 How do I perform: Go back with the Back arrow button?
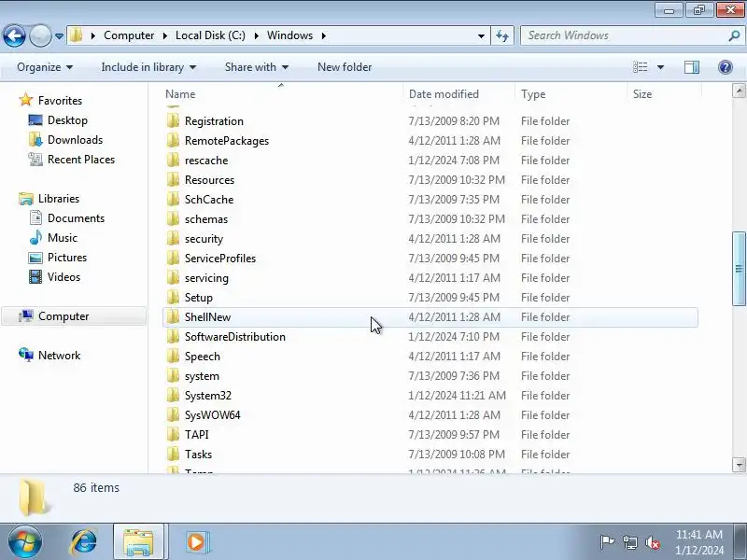pyautogui.click(x=14, y=35)
